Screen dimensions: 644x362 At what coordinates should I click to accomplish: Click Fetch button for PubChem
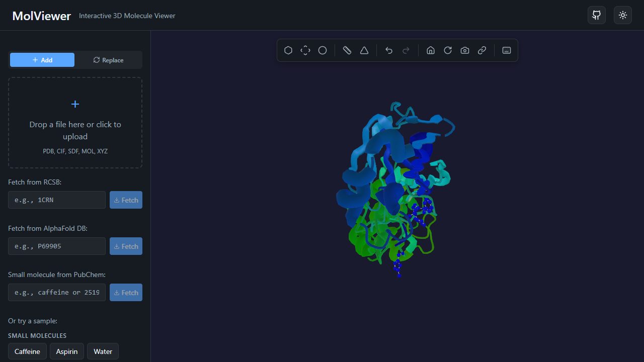point(126,292)
